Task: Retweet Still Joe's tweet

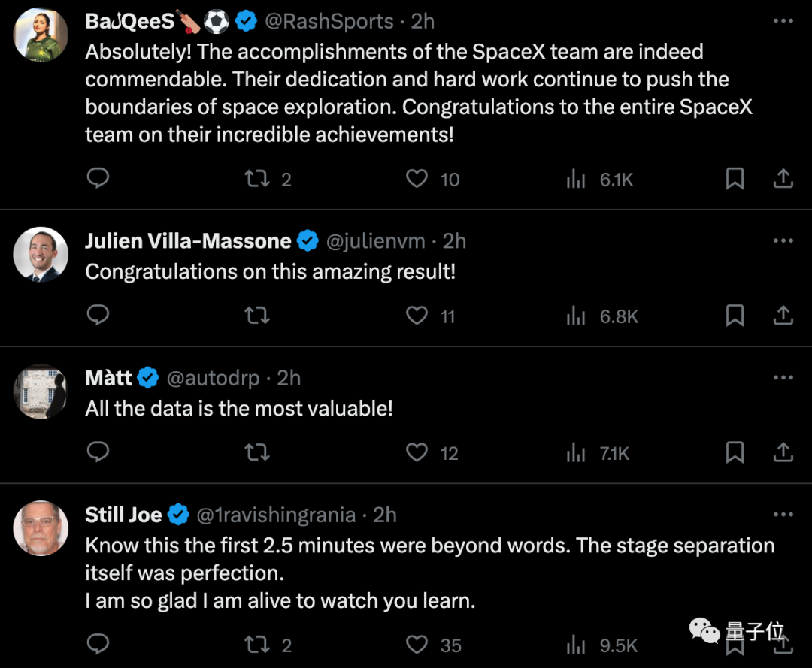Action: click(x=257, y=645)
